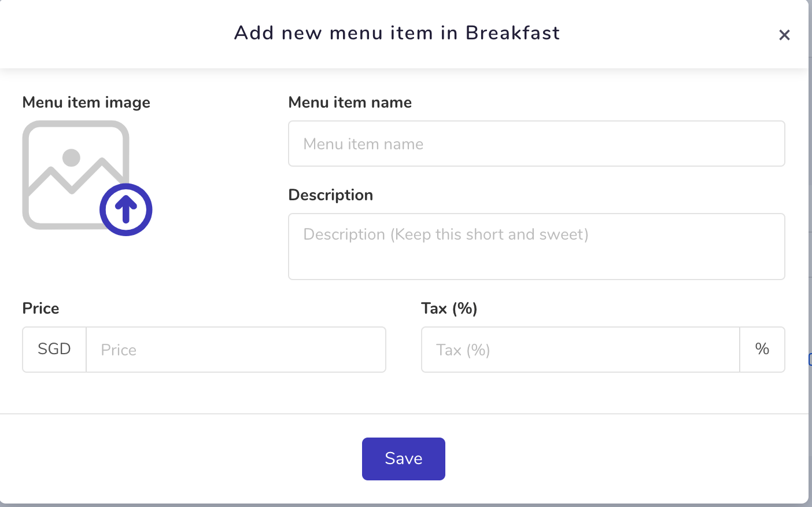The image size is (812, 507).
Task: Select the gray image placeholder thumbnail
Action: (x=76, y=175)
